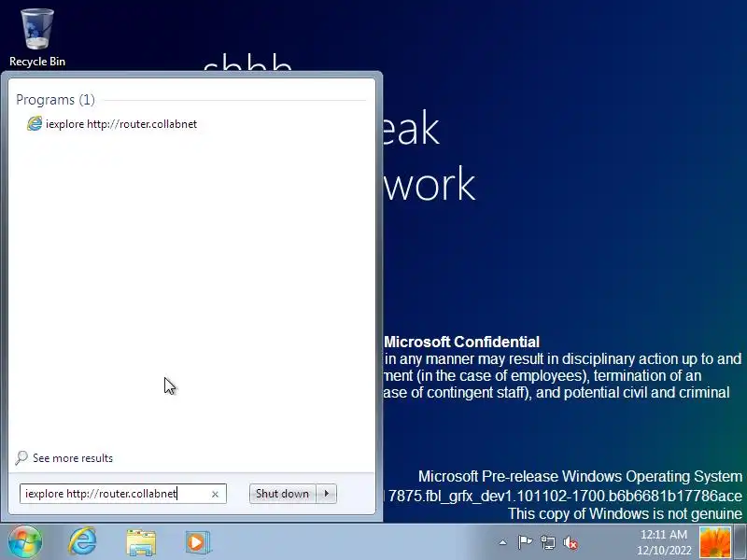Focus the Start menu search box
The image size is (747, 560).
[123, 494]
